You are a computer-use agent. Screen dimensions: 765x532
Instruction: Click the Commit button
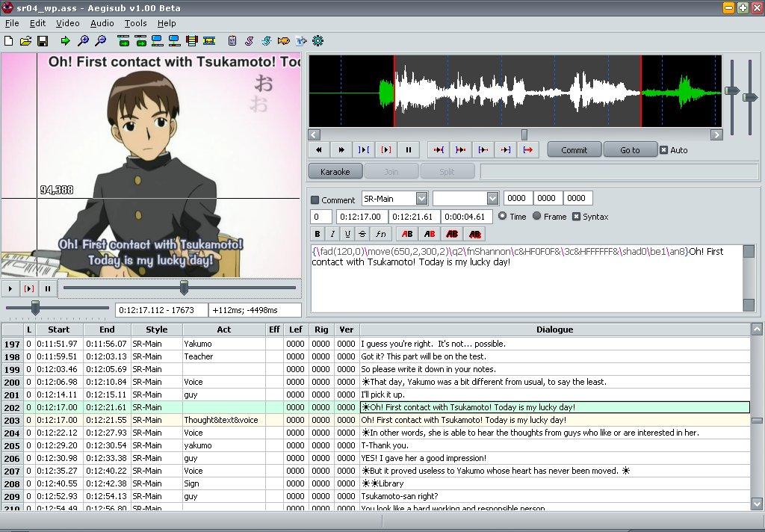574,150
